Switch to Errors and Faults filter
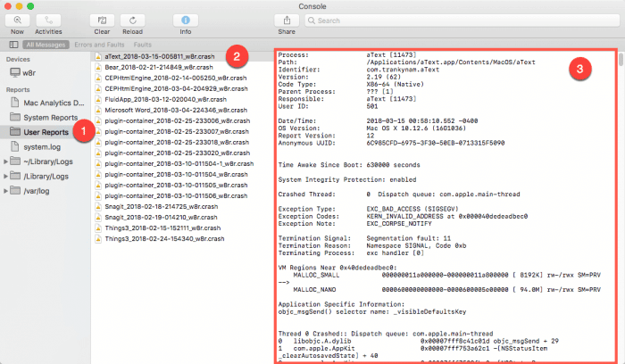Screen dimensions: 625x364 (99, 45)
